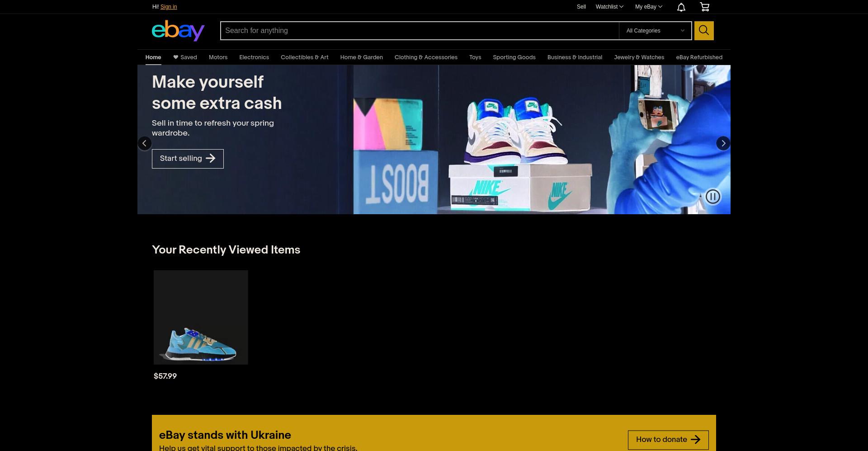The width and height of the screenshot is (868, 451).
Task: Pause the banner carousel
Action: click(x=713, y=197)
